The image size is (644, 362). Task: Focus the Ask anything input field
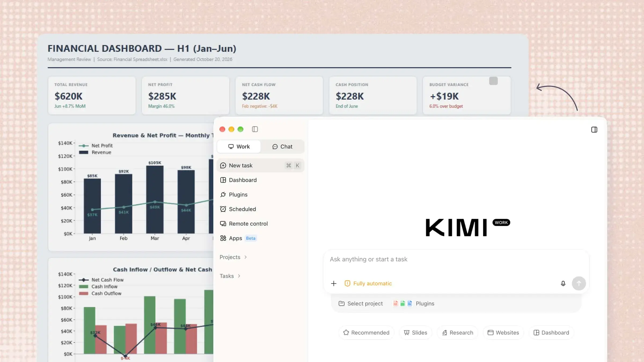pos(456,259)
